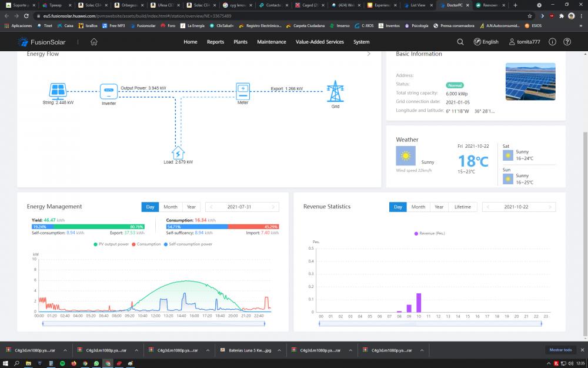Open a new browser tab

[x=515, y=5]
